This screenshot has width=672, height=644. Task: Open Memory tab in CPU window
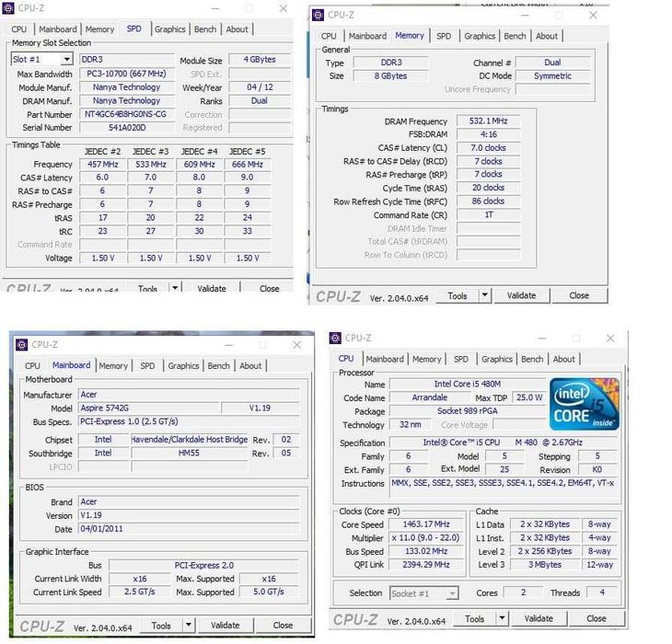(x=427, y=359)
